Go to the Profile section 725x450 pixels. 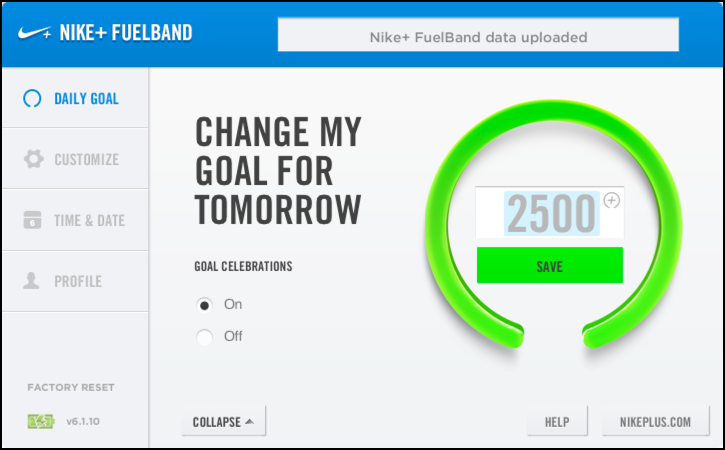(75, 281)
